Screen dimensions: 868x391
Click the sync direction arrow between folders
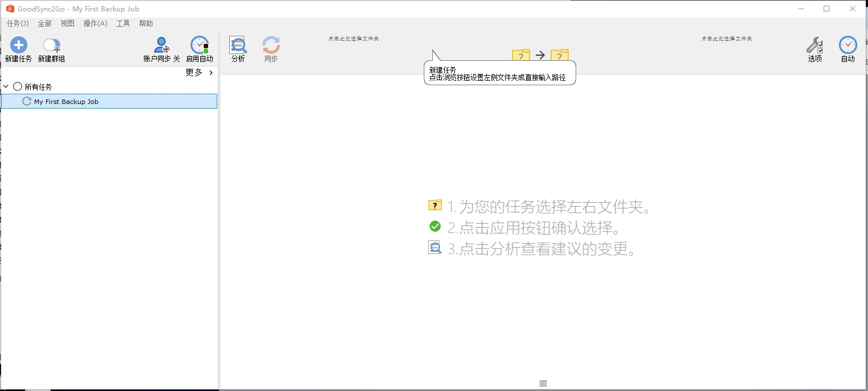[x=540, y=55]
